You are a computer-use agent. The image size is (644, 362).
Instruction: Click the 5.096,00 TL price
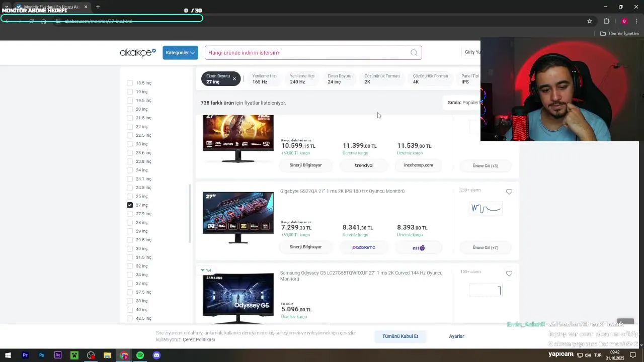(x=296, y=310)
